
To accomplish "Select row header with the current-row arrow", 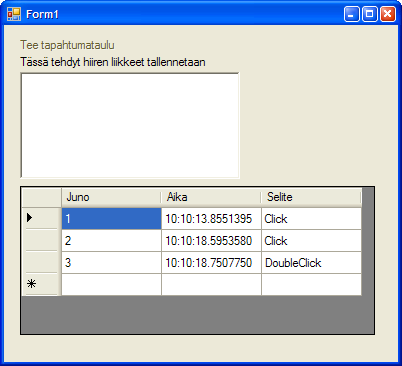I will pyautogui.click(x=42, y=218).
